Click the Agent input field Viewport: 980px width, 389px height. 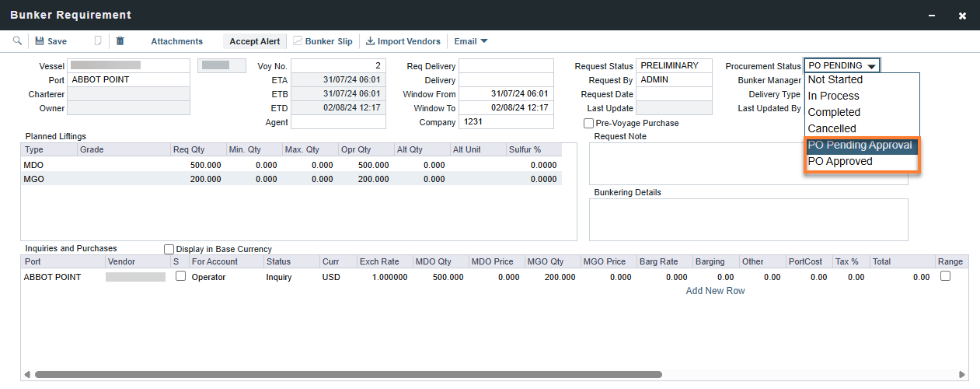338,122
